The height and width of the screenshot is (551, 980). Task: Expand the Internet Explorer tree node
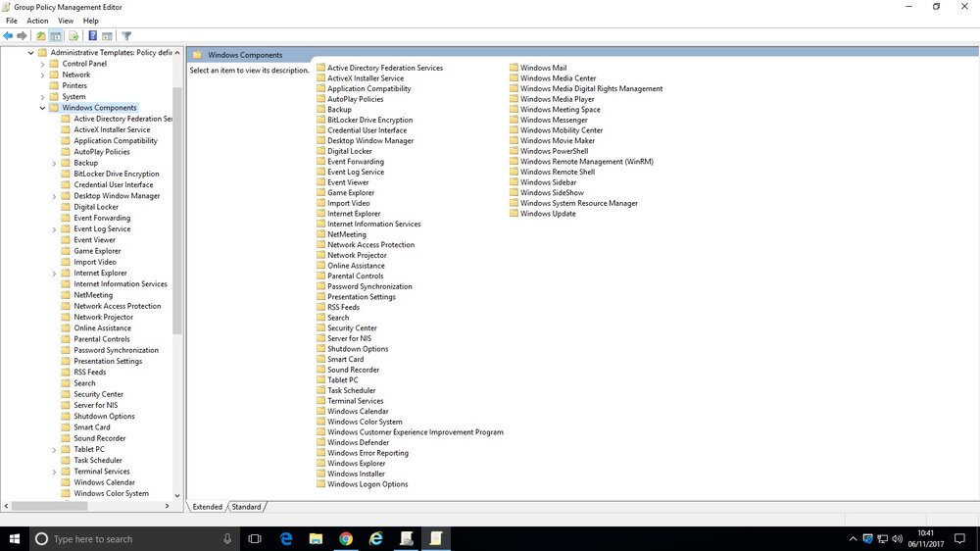coord(54,274)
